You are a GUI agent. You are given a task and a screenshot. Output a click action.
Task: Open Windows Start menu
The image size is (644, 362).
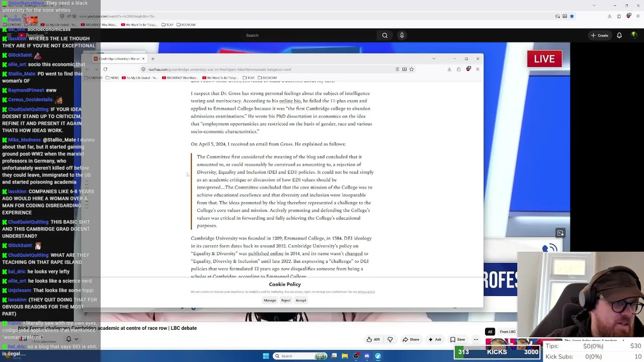tap(266, 356)
